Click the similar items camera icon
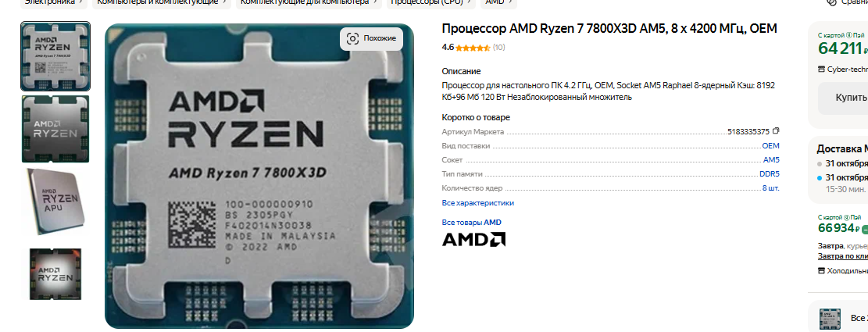The height and width of the screenshot is (332, 868). (x=352, y=38)
